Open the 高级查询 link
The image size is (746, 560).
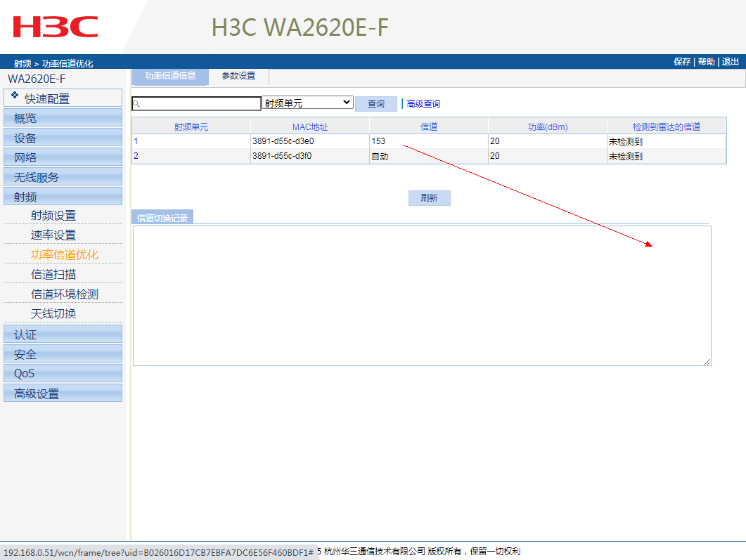[423, 103]
